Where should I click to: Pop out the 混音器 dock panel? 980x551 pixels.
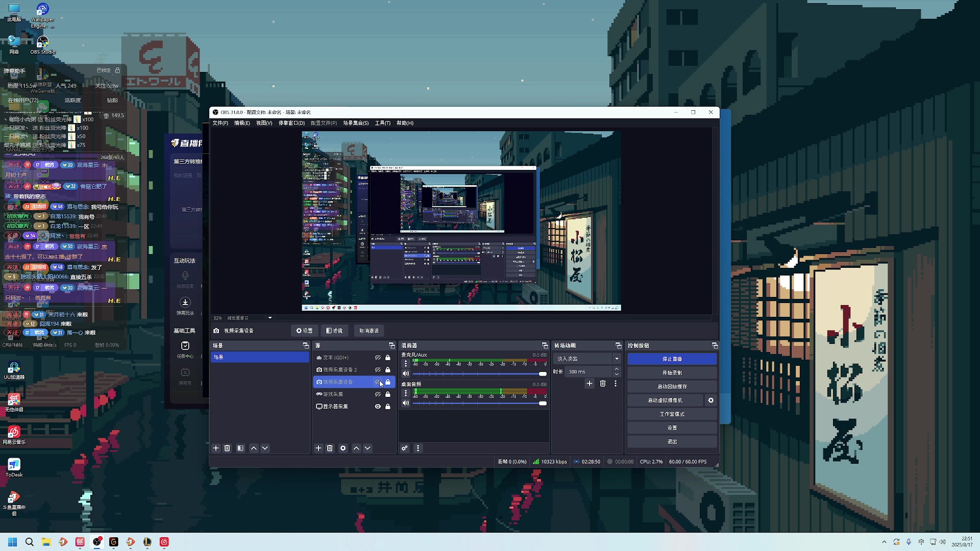(x=545, y=346)
